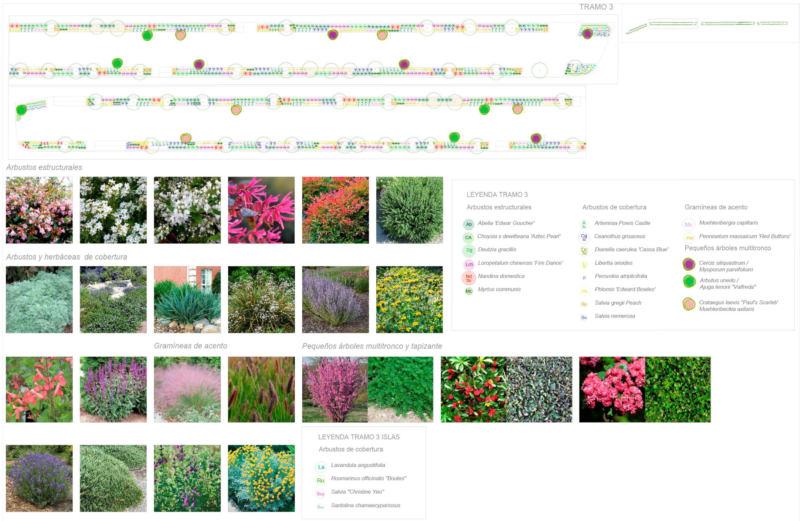812x521 pixels.
Task: Open the pink Abelia flower photo
Action: pyautogui.click(x=39, y=210)
